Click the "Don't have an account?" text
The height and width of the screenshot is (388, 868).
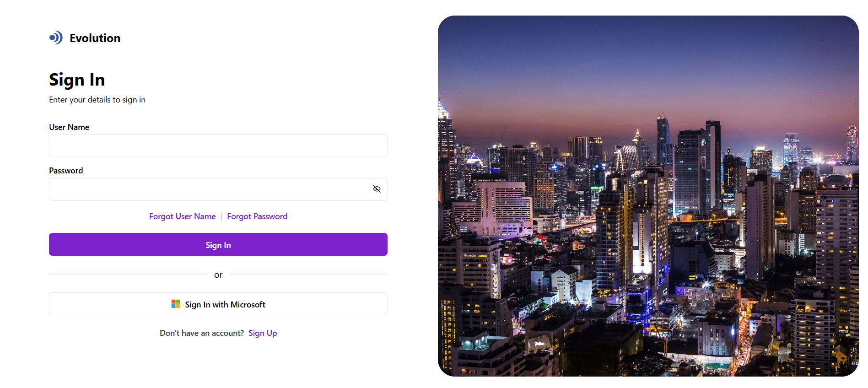coord(201,333)
